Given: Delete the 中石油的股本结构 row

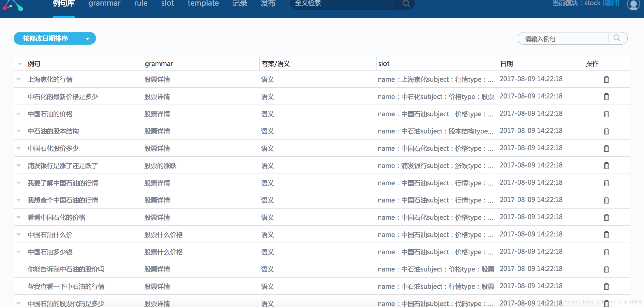Looking at the screenshot, I should tap(606, 131).
